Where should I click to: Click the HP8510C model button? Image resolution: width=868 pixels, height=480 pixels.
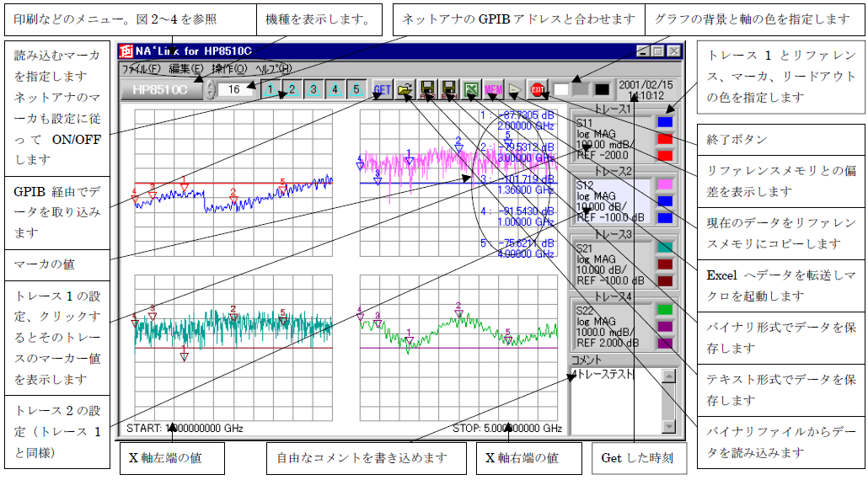point(162,89)
